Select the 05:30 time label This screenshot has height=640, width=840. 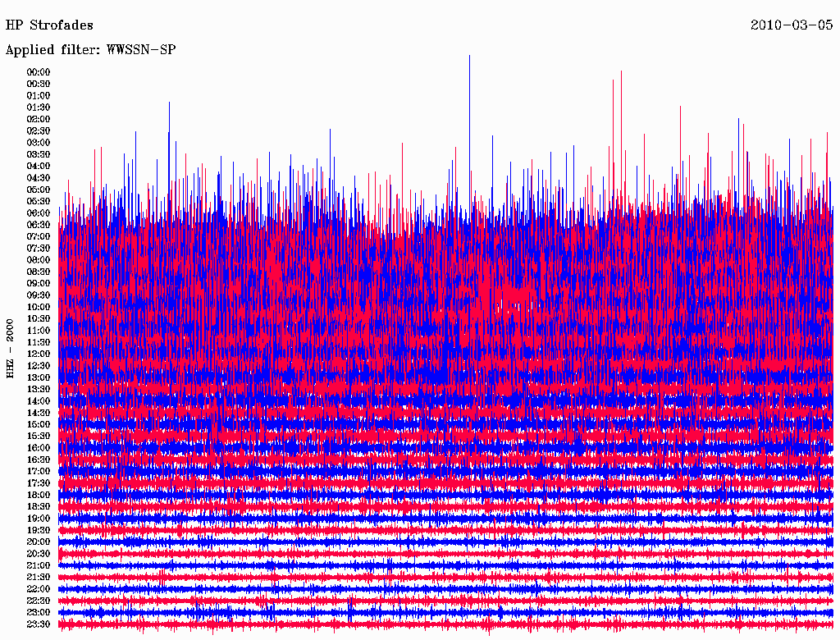[x=39, y=202]
